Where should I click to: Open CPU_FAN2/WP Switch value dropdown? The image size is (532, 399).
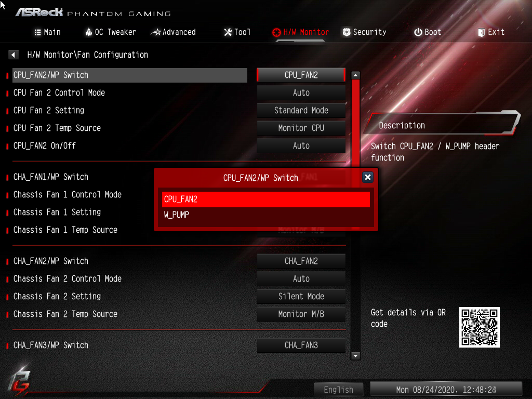[301, 75]
